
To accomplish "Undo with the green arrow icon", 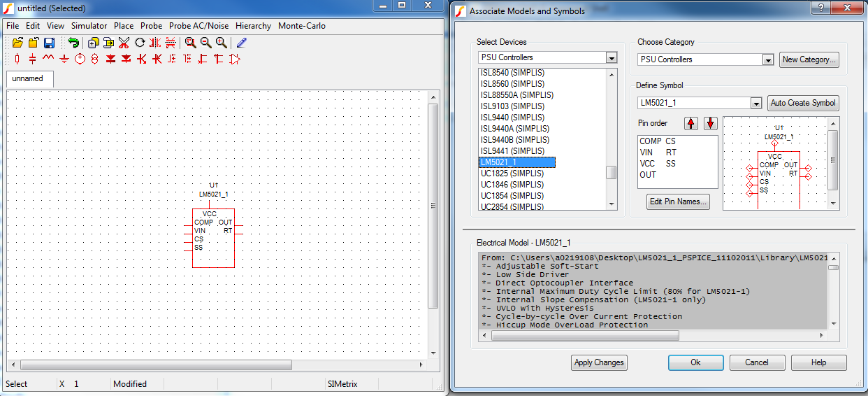I will coord(73,43).
